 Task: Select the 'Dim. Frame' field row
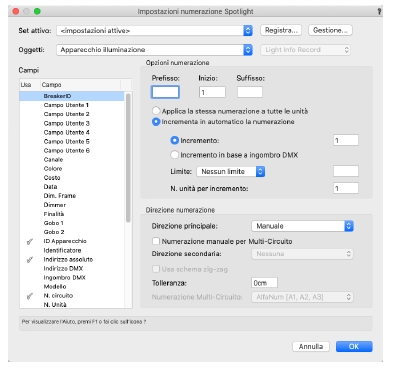(72, 196)
